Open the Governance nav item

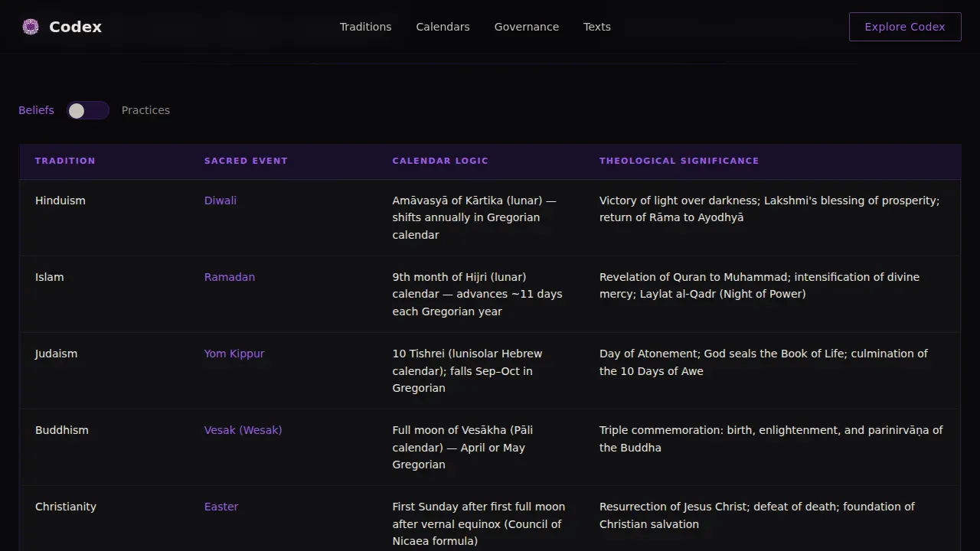click(527, 27)
